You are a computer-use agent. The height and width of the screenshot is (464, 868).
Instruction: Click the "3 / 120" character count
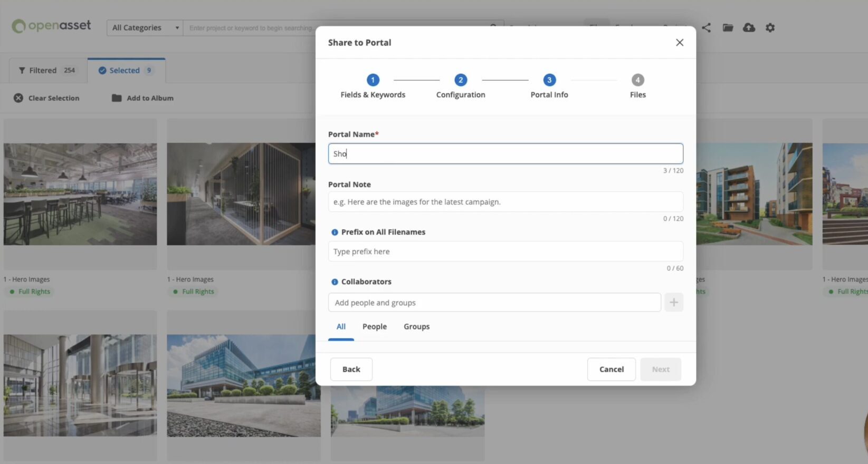[673, 171]
